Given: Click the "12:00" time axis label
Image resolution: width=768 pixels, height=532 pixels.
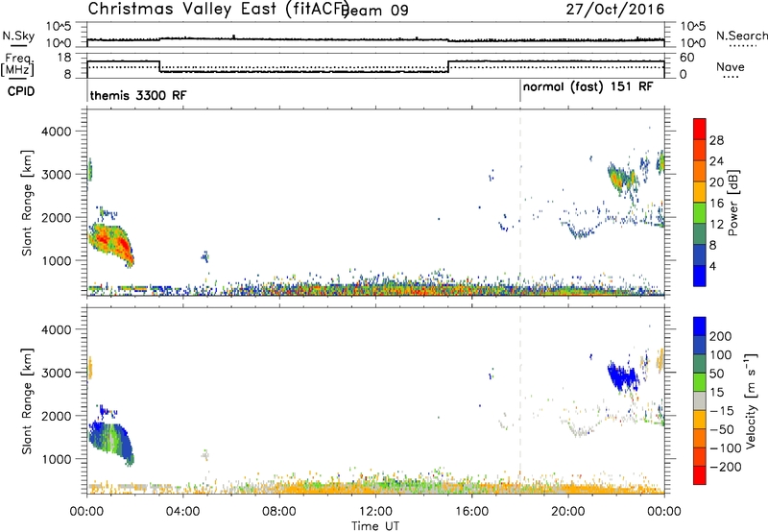Looking at the screenshot, I should click(x=375, y=512).
